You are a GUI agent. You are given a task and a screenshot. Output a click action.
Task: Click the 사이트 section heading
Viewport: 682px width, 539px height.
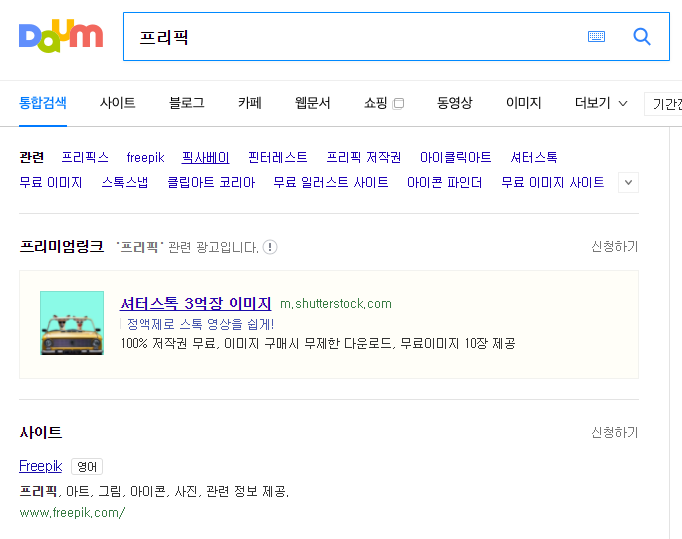41,432
